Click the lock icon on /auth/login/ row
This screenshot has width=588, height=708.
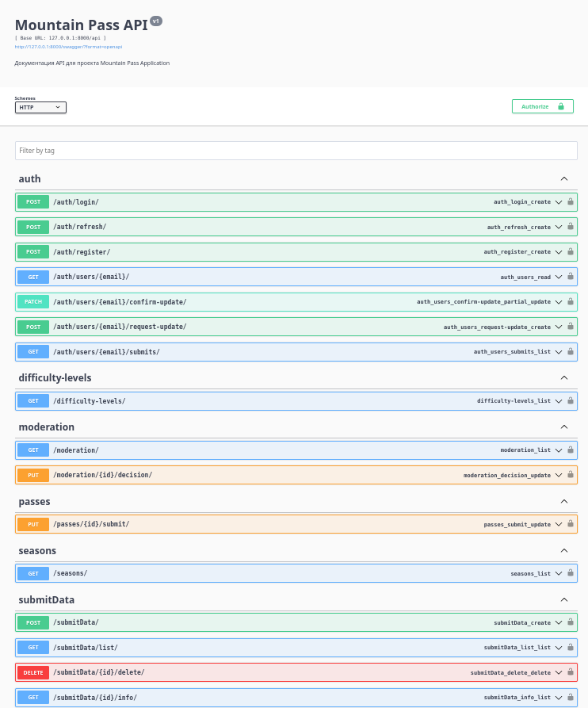(571, 201)
